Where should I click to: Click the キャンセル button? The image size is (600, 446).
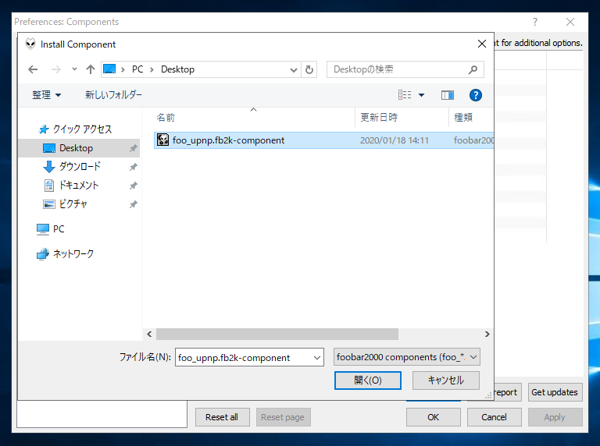tap(446, 380)
